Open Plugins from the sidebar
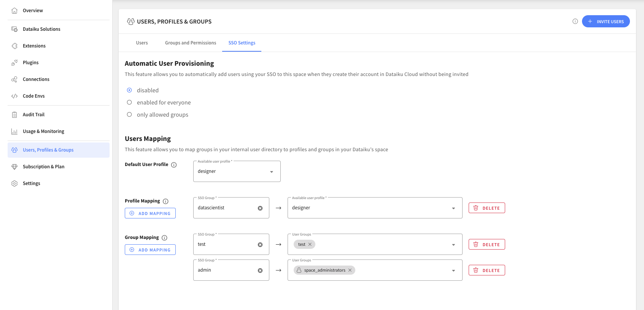644x310 pixels. 59,63
